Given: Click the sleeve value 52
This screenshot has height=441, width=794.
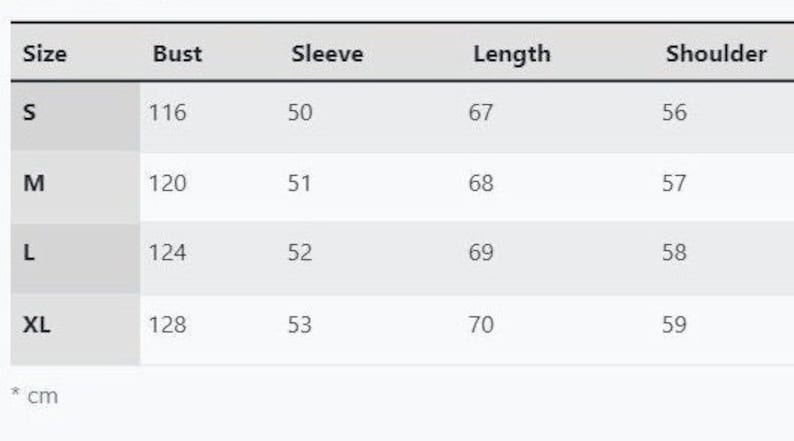Looking at the screenshot, I should (300, 254).
